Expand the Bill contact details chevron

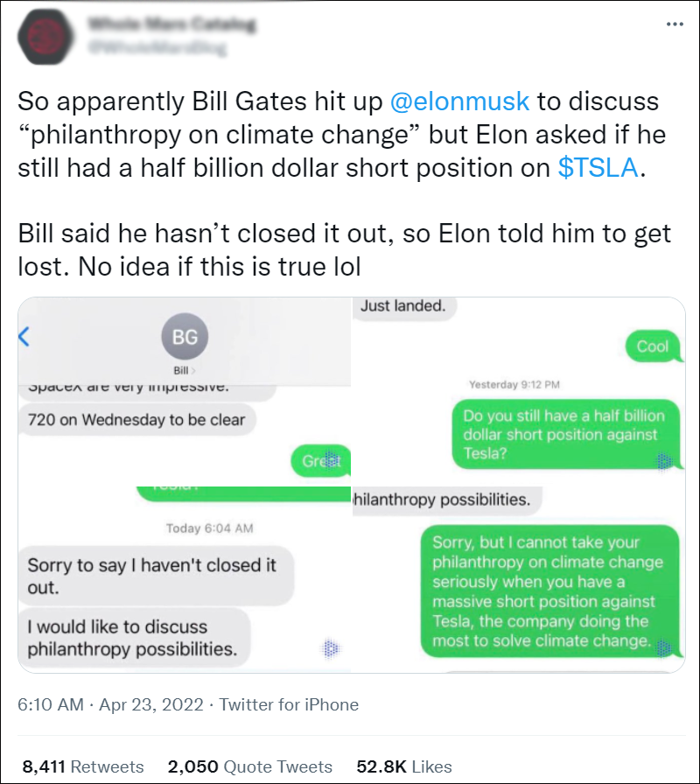(194, 371)
